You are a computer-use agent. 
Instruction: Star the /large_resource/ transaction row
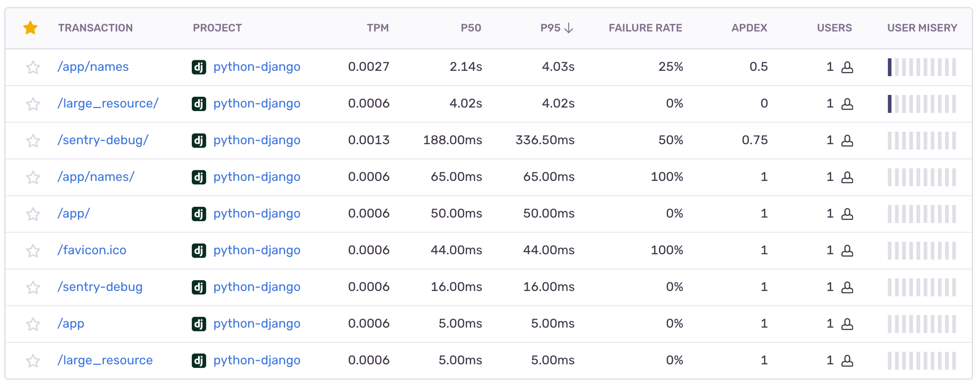pyautogui.click(x=33, y=104)
